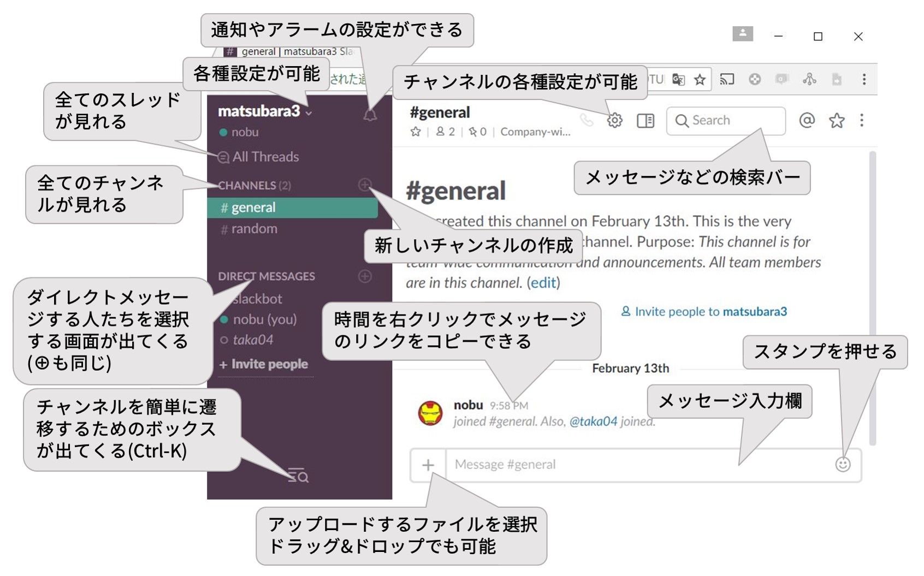
Task: Create a new channel with plus icon
Action: point(365,185)
